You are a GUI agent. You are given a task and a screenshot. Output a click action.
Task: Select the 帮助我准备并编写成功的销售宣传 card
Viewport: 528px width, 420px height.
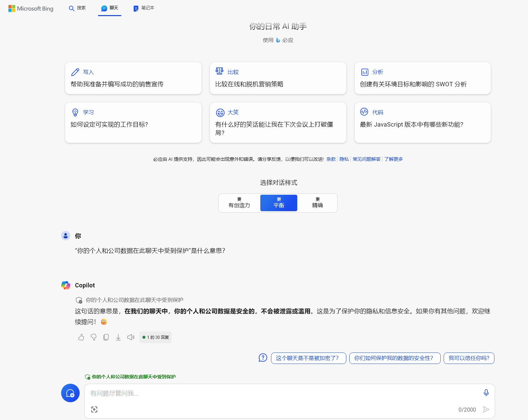(133, 78)
